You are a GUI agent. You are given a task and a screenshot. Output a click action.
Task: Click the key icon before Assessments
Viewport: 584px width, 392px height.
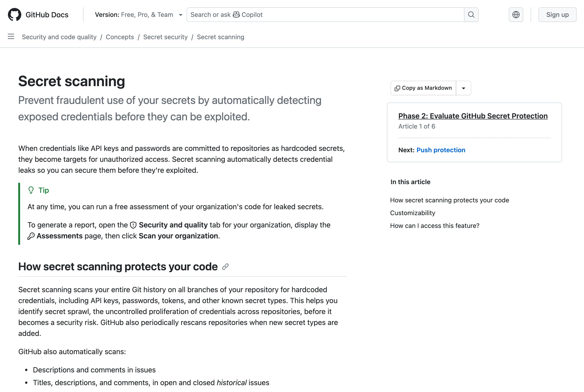pos(31,236)
